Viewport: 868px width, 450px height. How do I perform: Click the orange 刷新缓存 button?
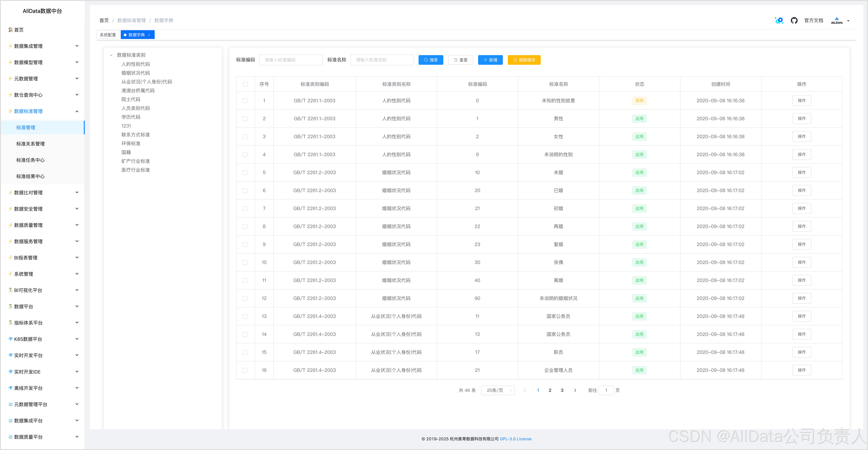click(524, 60)
